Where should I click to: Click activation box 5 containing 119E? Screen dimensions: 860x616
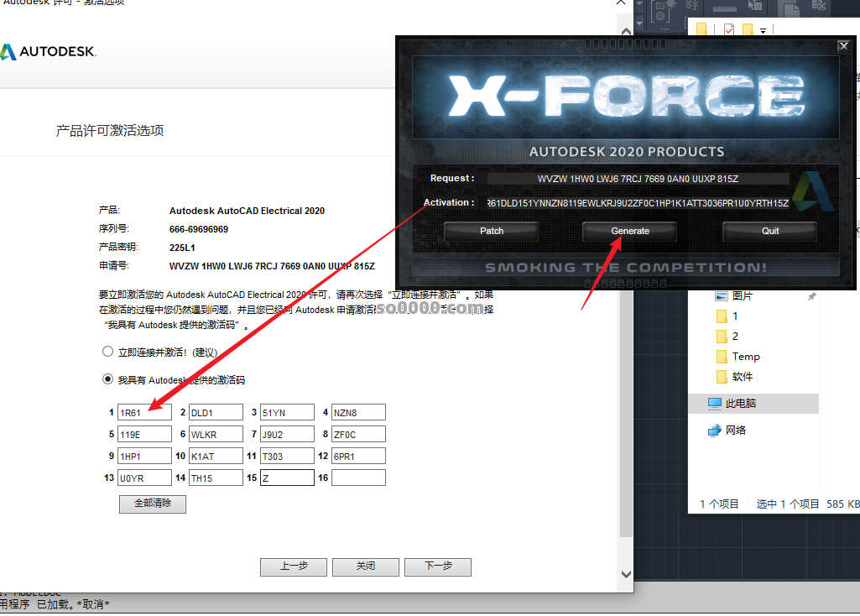[x=145, y=434]
